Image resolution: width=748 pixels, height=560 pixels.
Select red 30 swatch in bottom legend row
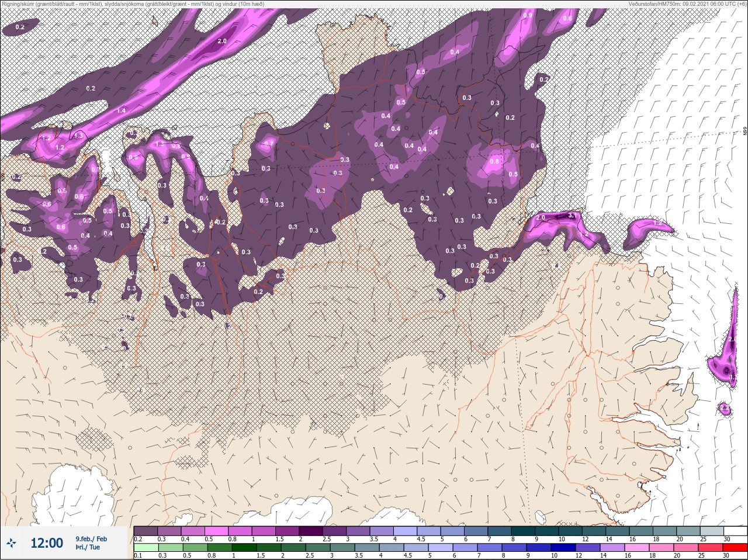(735, 548)
